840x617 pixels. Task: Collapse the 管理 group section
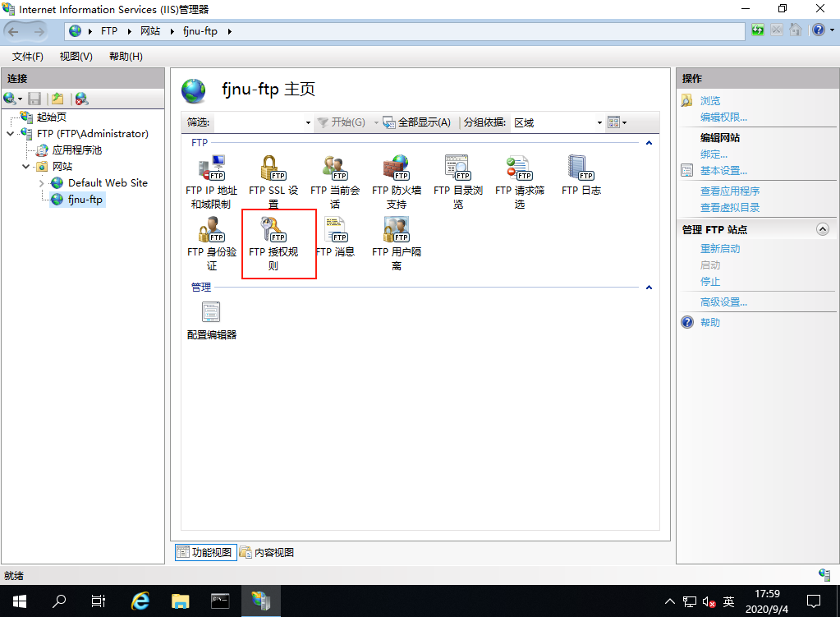(x=649, y=288)
